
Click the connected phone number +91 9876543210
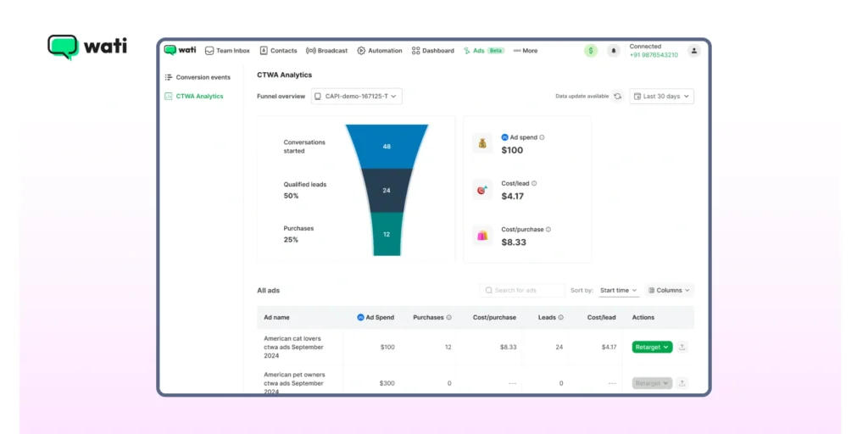(654, 55)
